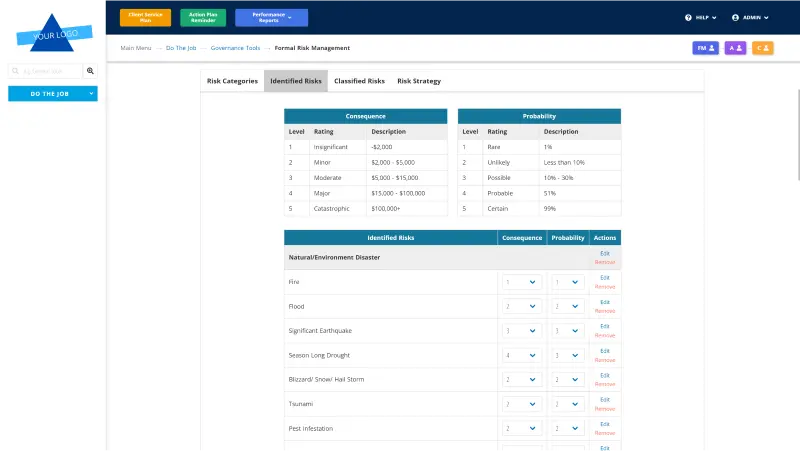This screenshot has width=800, height=451.
Task: Open Consequence dropdown for Fire row
Action: [521, 282]
